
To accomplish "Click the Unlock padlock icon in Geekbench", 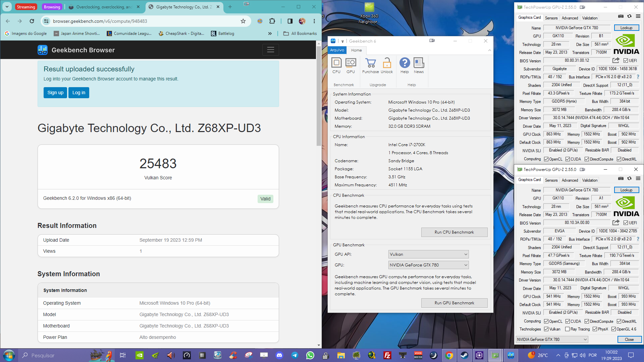I will pos(387,65).
